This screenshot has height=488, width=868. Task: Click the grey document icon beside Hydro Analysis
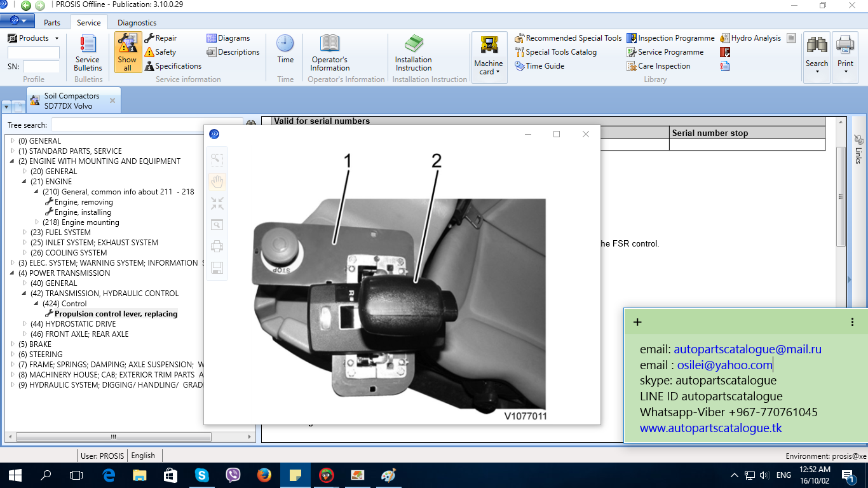(x=791, y=38)
